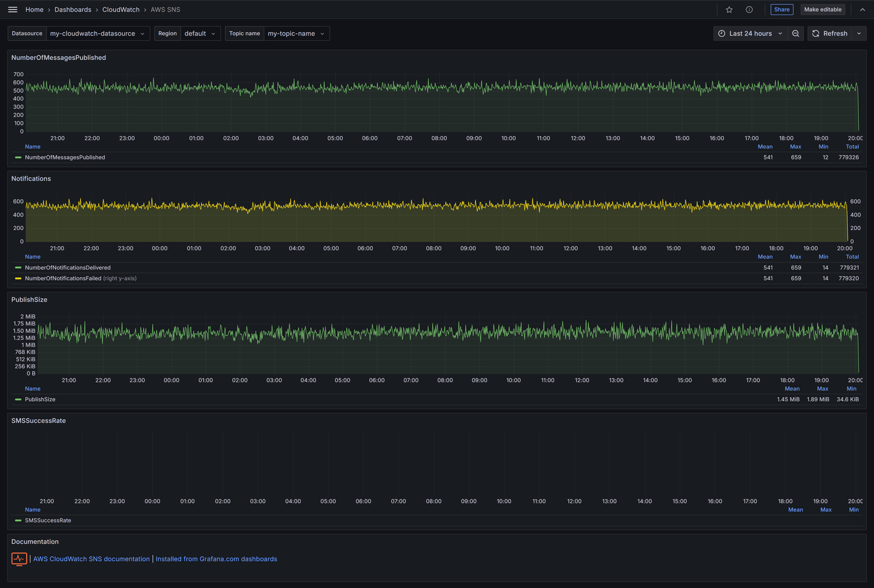Navigate to CloudWatch folder breadcrumb
The width and height of the screenshot is (874, 588).
121,9
